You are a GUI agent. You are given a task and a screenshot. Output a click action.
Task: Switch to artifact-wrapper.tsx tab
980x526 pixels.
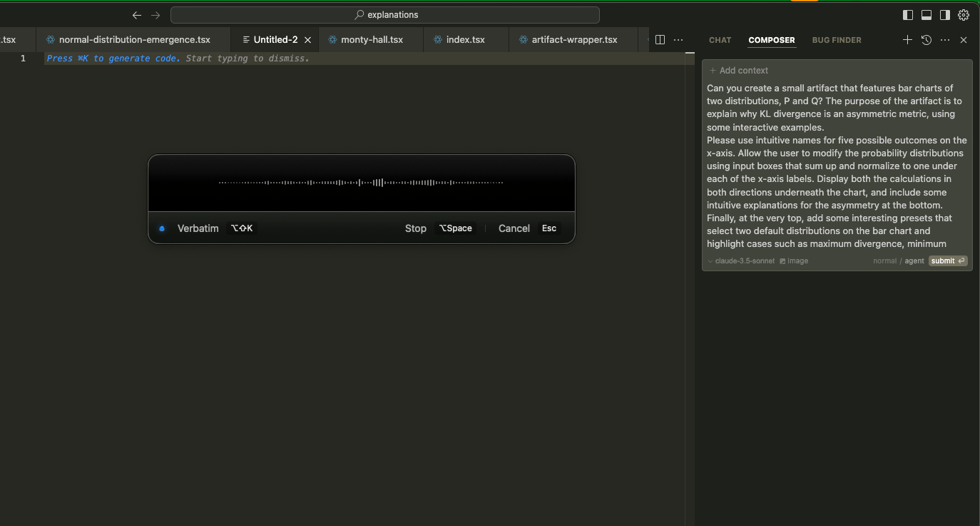pos(575,40)
